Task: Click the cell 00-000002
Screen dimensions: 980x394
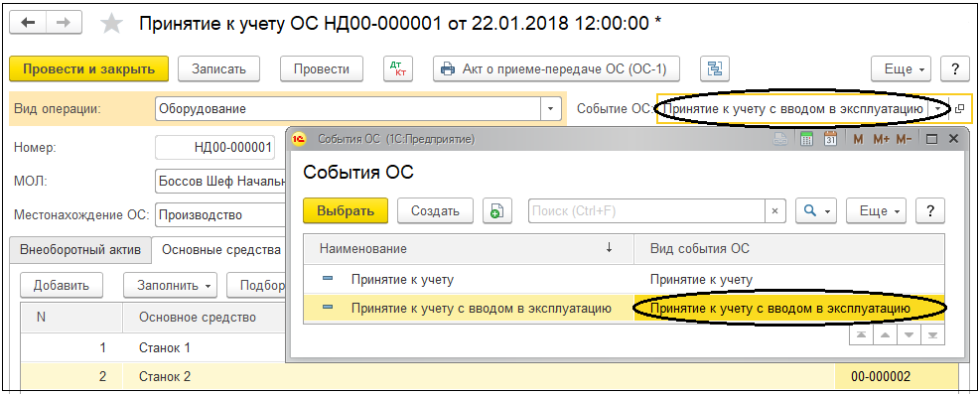Action: coord(897,376)
